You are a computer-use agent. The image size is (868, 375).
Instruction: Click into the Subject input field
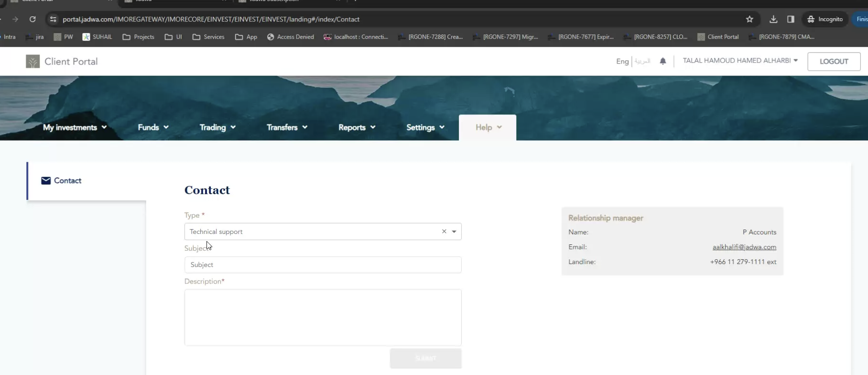[x=323, y=265]
